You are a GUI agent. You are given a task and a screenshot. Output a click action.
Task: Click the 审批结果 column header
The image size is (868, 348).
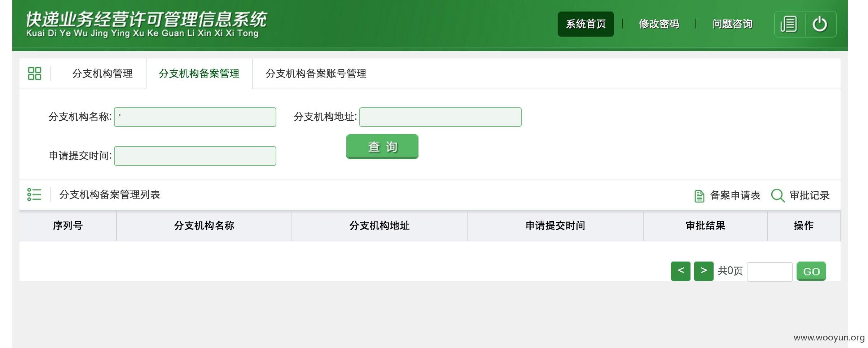(x=705, y=226)
